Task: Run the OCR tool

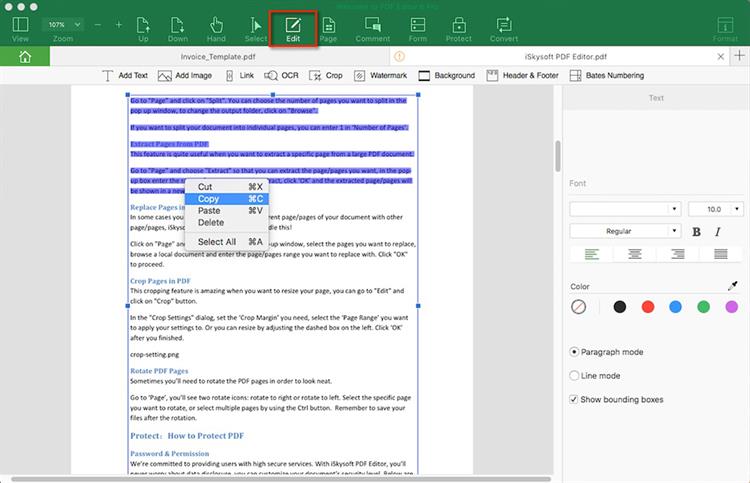Action: point(281,76)
